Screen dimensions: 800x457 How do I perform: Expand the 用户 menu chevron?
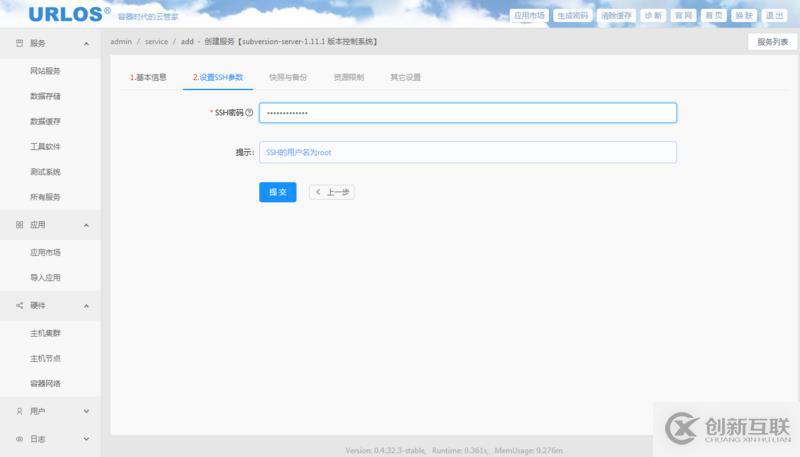click(x=86, y=411)
